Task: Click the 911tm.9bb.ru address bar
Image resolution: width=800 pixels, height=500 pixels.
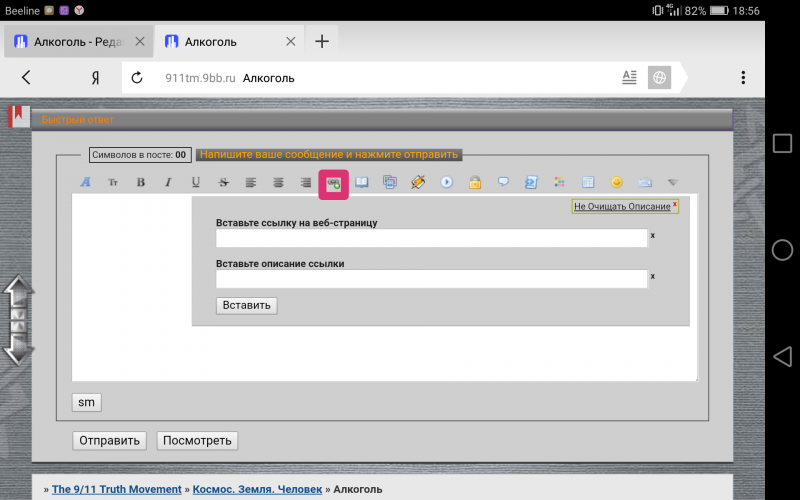Action: [367, 78]
